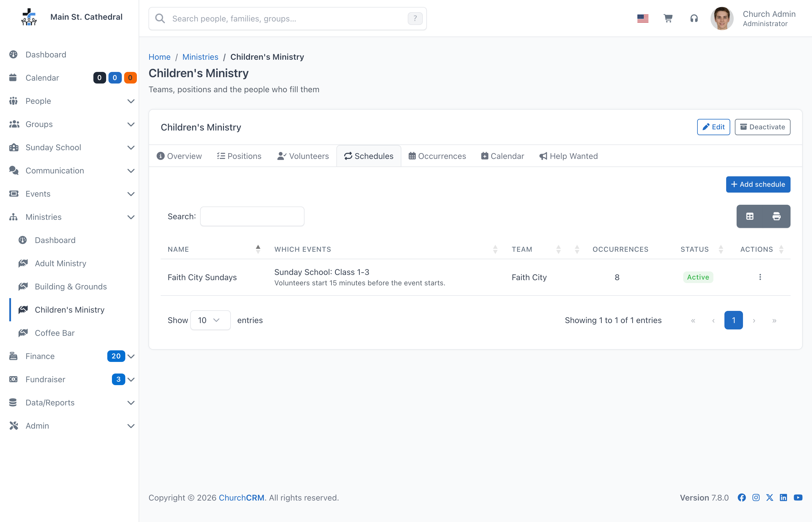The height and width of the screenshot is (522, 812).
Task: Expand the Finance menu
Action: coord(70,356)
